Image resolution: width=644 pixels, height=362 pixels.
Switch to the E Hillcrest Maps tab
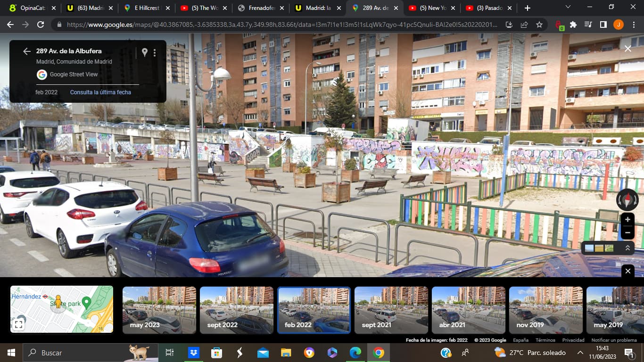click(147, 8)
